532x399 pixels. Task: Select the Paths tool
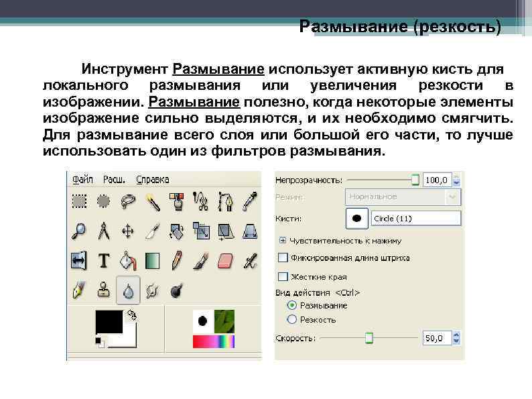[x=225, y=201]
